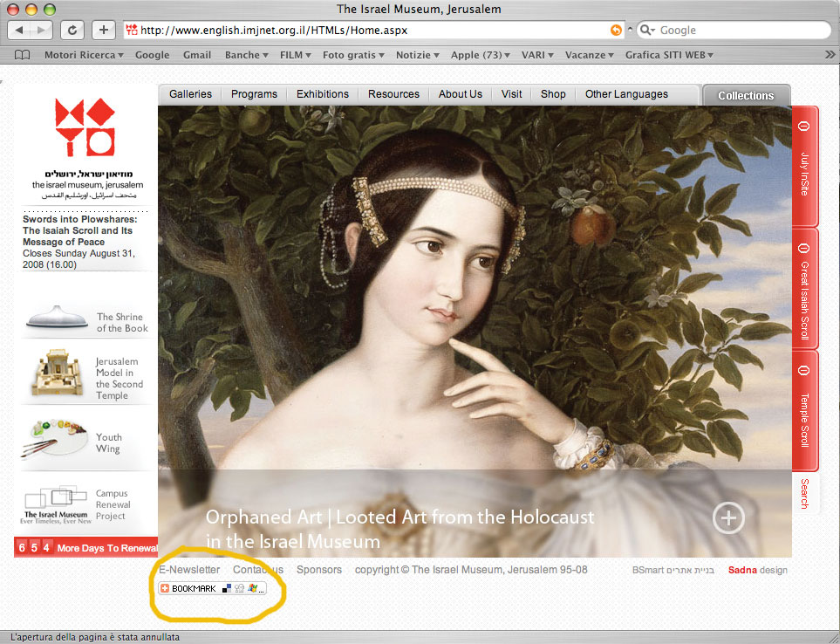Click the copyright notice in the footer

471,570
